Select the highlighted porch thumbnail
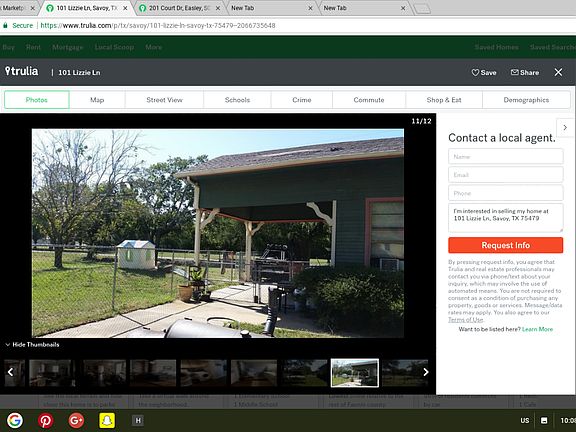Viewport: 576px width, 432px height. pos(355,372)
